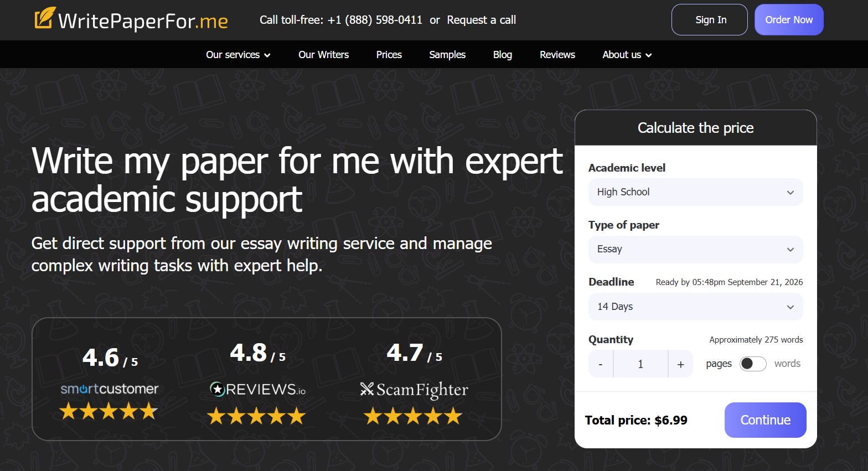Open the Academic level dropdown

tap(696, 192)
